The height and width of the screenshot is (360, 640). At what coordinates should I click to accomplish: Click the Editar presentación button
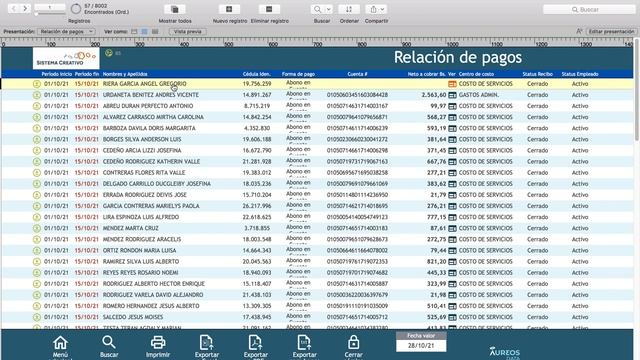click(x=611, y=31)
